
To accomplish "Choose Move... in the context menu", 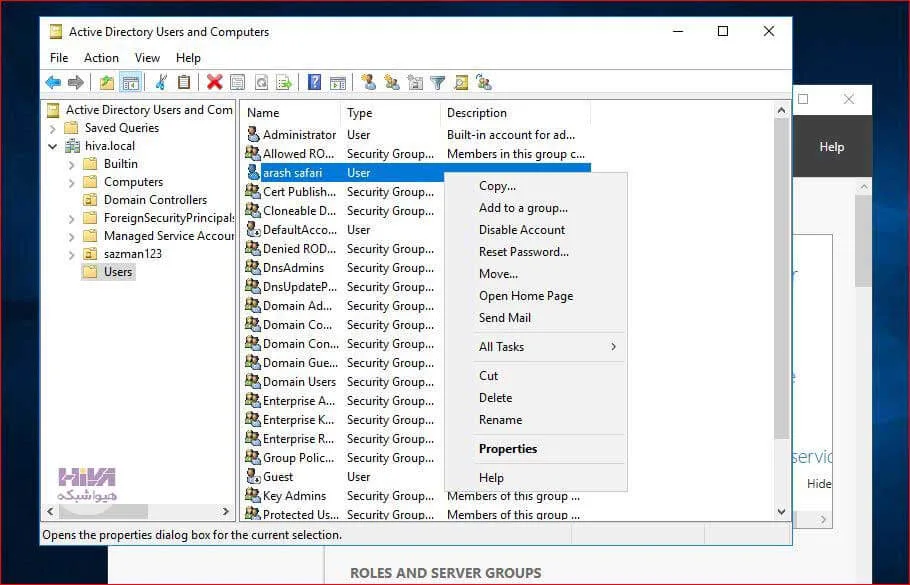I will 536,274.
